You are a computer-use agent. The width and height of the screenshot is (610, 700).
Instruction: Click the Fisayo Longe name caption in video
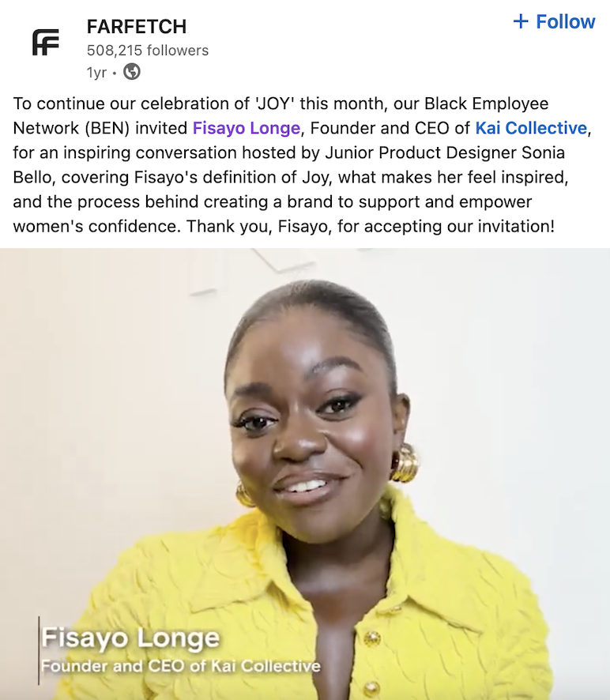(130, 638)
